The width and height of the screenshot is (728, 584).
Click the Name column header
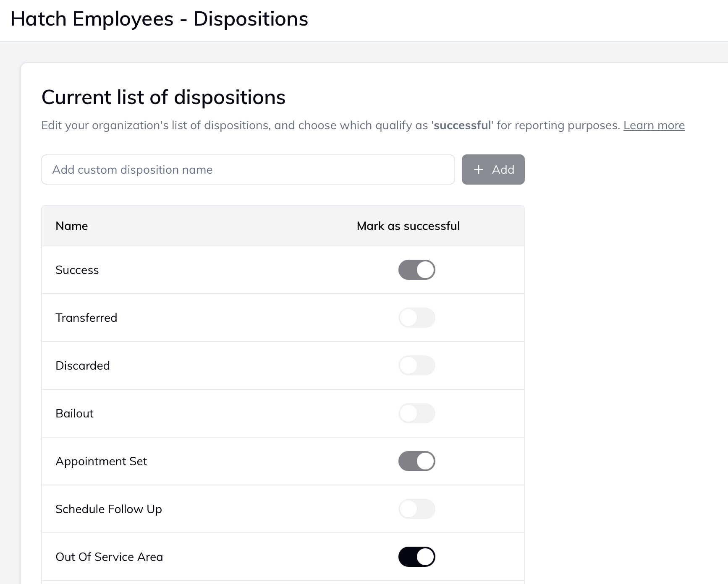point(72,226)
